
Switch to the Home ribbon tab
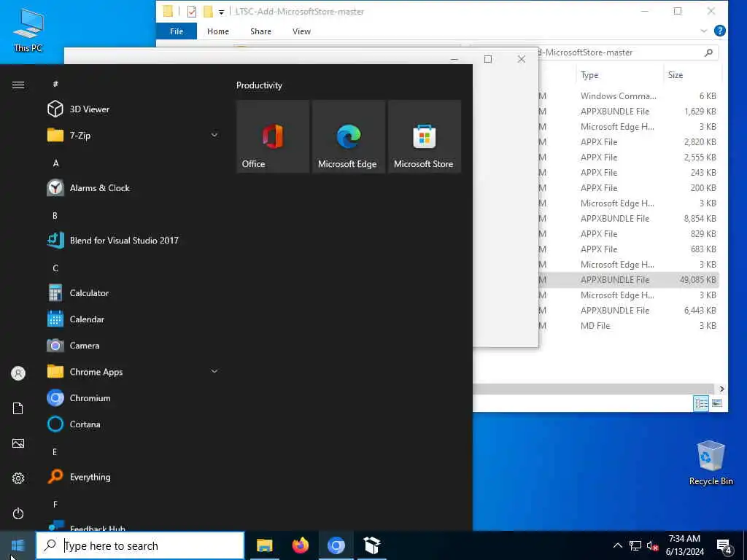(x=217, y=31)
